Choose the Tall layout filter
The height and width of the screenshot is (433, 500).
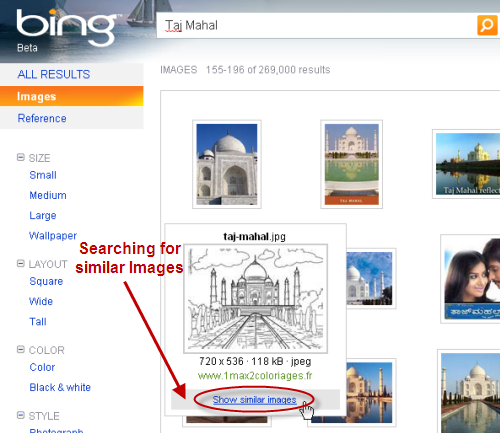(x=38, y=322)
